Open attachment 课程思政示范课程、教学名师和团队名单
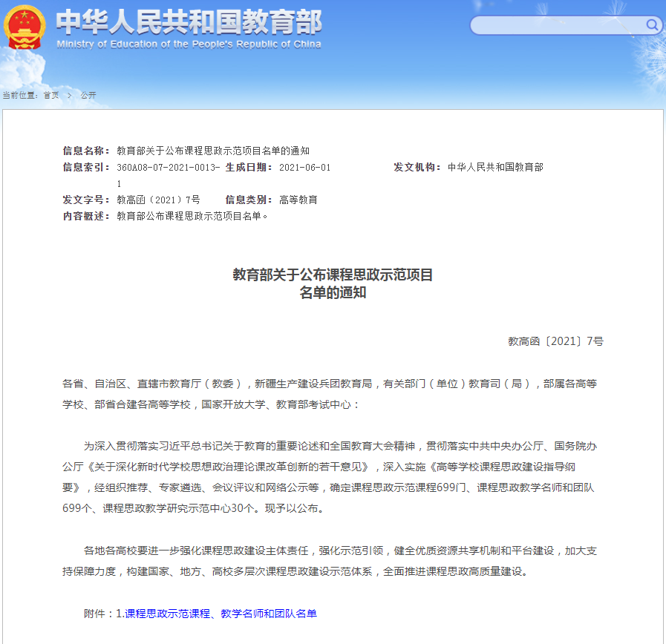The image size is (666, 644). point(221,614)
